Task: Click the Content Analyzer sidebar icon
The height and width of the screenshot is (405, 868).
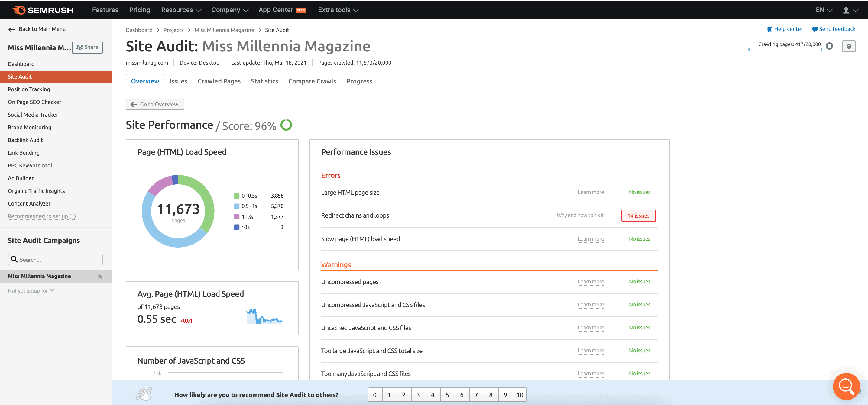Action: 29,204
